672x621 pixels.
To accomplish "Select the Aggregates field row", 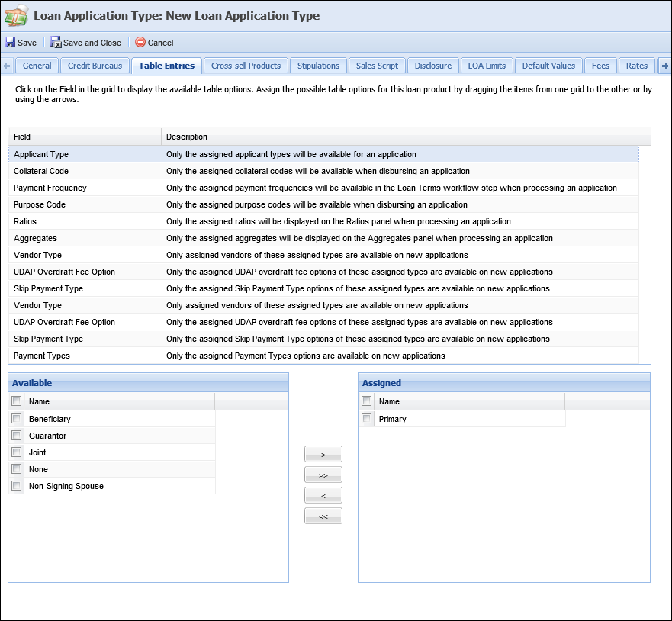I will click(323, 238).
